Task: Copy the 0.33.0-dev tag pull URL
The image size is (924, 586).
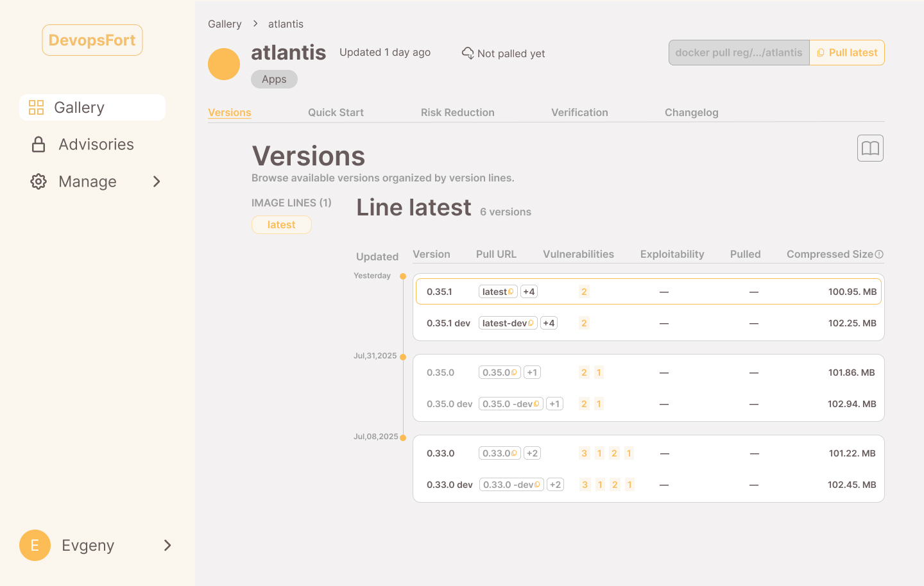Action: [x=537, y=485]
